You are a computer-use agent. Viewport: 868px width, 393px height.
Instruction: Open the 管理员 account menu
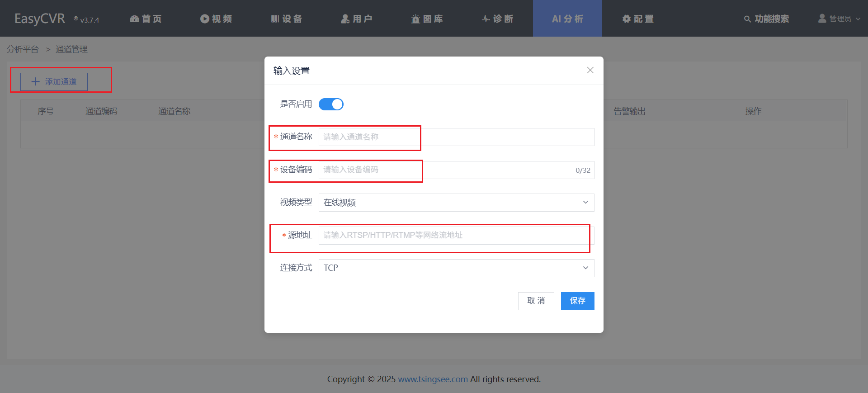840,19
